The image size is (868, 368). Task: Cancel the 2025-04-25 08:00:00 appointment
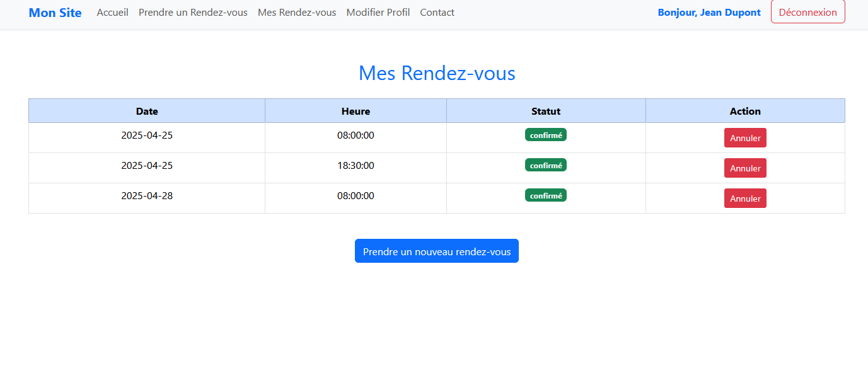coord(745,138)
